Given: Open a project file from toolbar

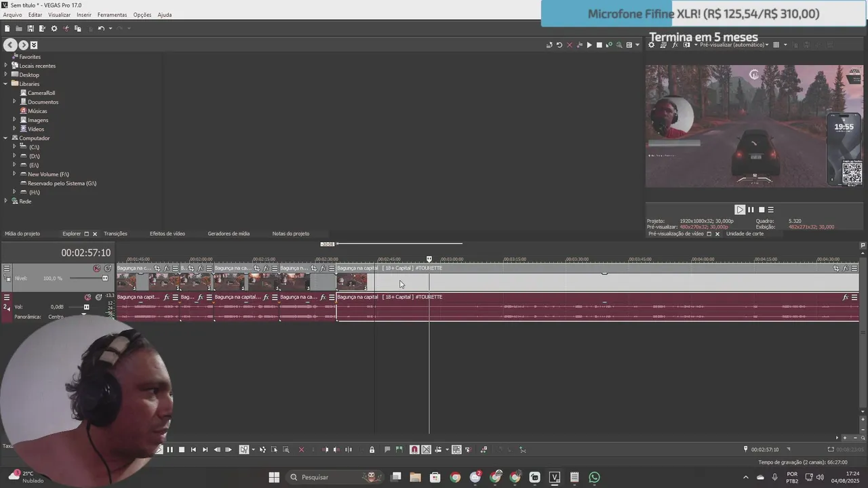Looking at the screenshot, I should (18, 28).
